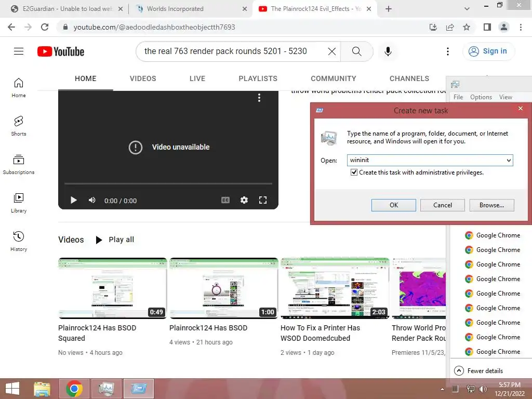Install app icon in address bar
Viewport: 532px width, 399px height.
433,27
